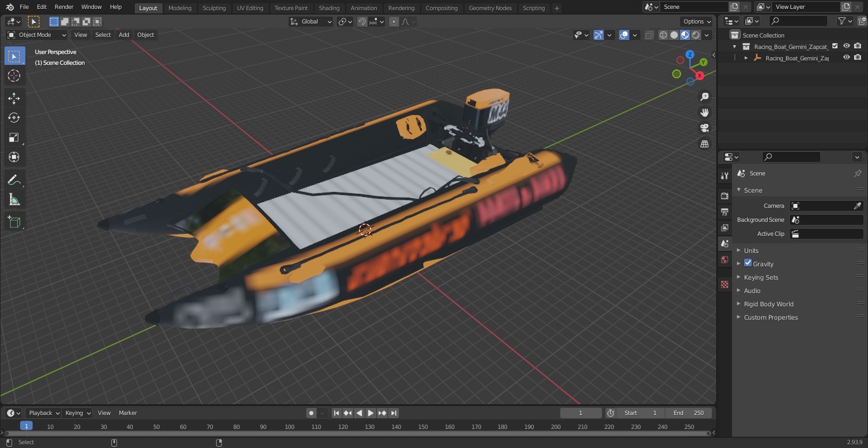
Task: Click the eyedropper in the Camera field
Action: click(x=857, y=206)
